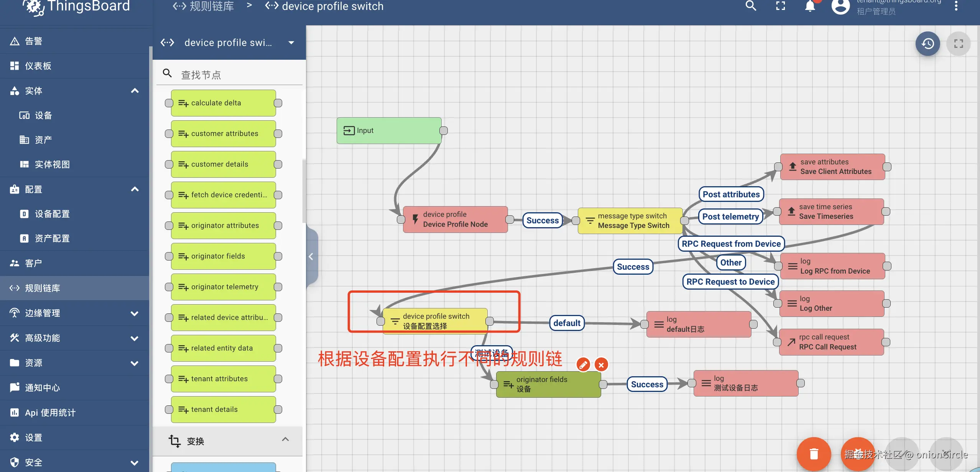The height and width of the screenshot is (472, 980).
Task: Open the three-dot user menu
Action: pos(956,6)
